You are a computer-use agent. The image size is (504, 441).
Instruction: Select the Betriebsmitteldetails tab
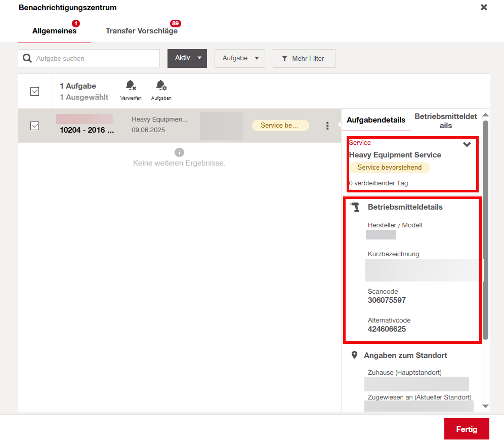[x=445, y=121]
